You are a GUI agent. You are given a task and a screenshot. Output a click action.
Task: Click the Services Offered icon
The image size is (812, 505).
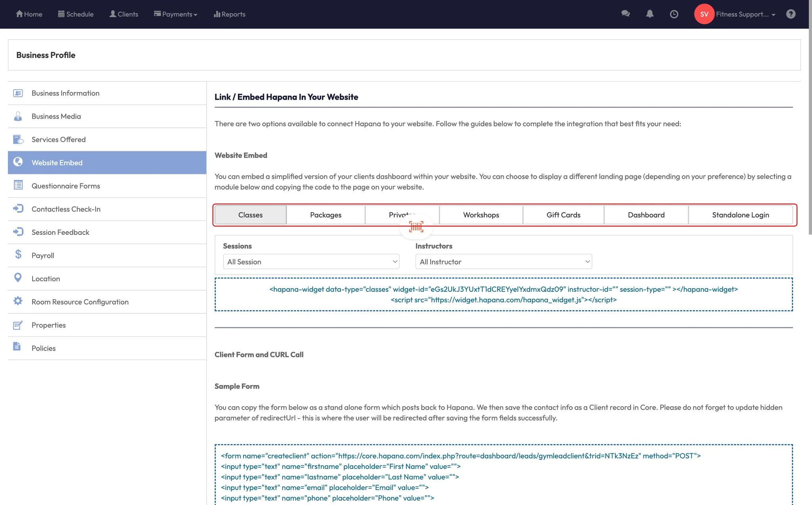click(18, 139)
